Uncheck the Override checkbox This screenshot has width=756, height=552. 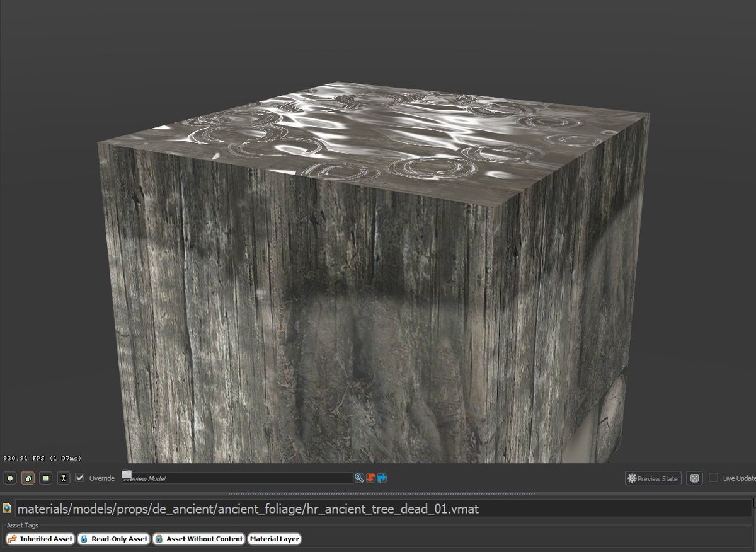tap(79, 478)
